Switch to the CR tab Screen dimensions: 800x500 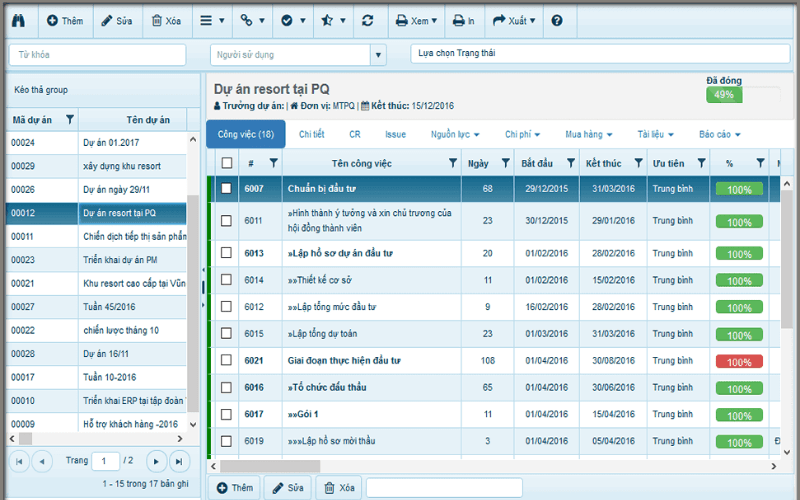[355, 134]
